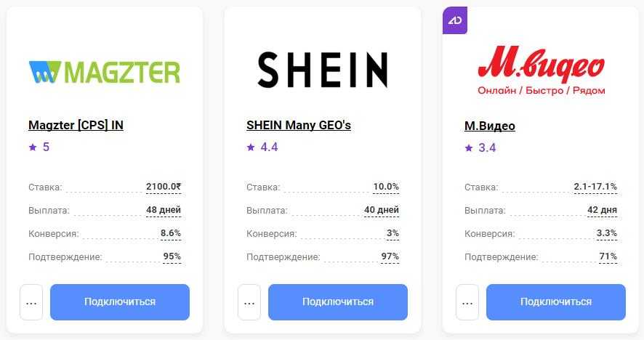This screenshot has width=644, height=340.
Task: Click SHEIN's 40 дней payout value
Action: tap(382, 210)
